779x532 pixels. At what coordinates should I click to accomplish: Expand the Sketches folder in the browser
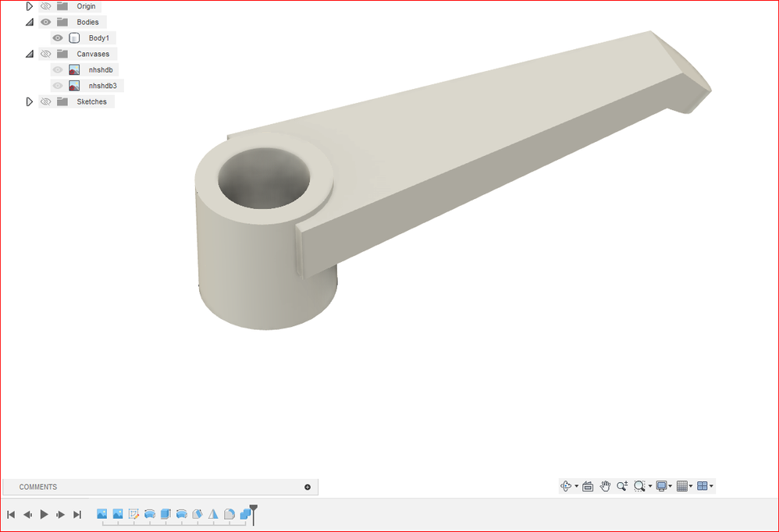click(30, 101)
